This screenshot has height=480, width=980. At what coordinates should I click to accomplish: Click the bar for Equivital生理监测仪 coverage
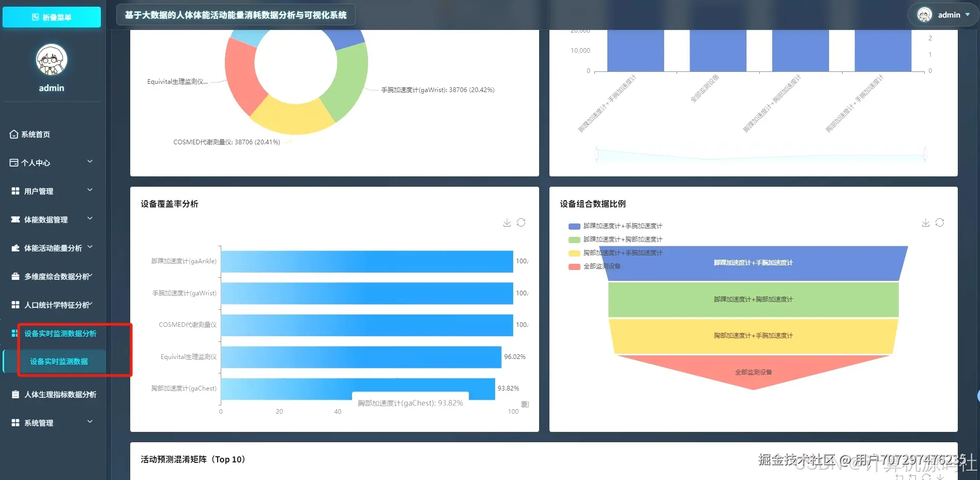pyautogui.click(x=361, y=357)
